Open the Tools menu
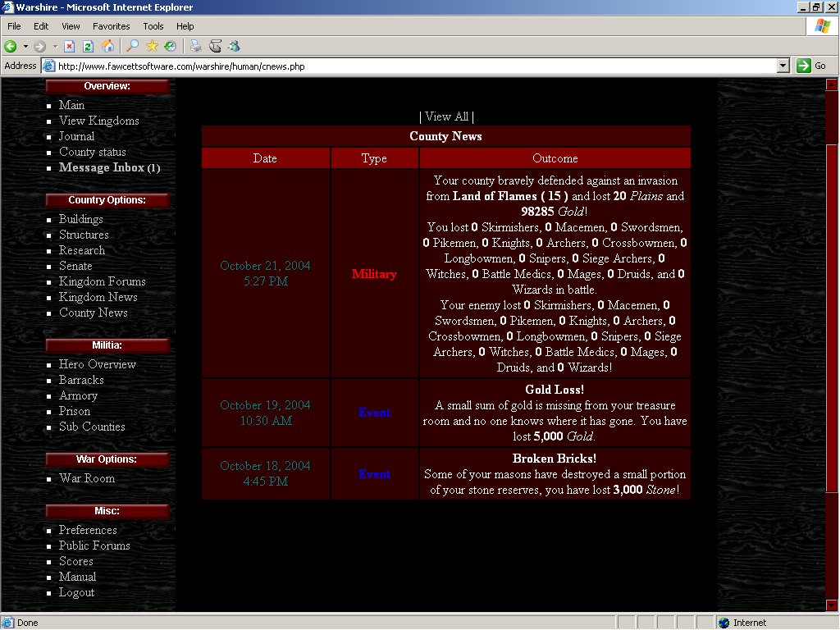Screen dimensions: 840x630 click(153, 26)
